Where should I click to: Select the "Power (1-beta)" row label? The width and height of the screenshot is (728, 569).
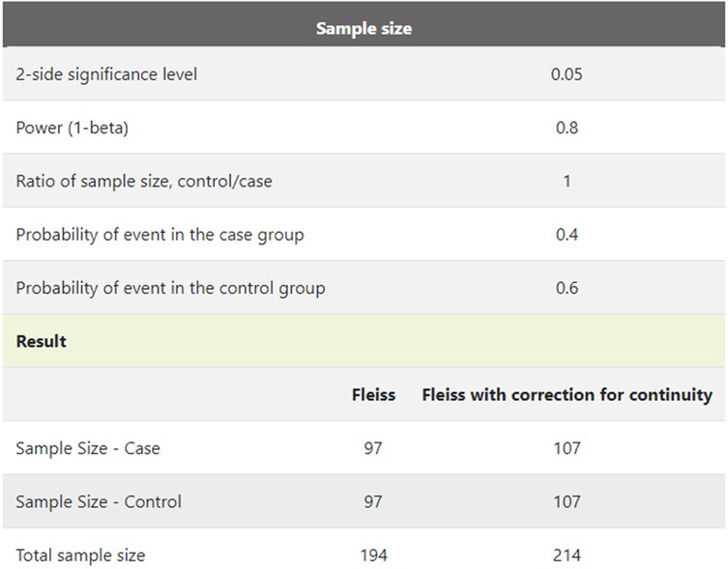coord(73,128)
